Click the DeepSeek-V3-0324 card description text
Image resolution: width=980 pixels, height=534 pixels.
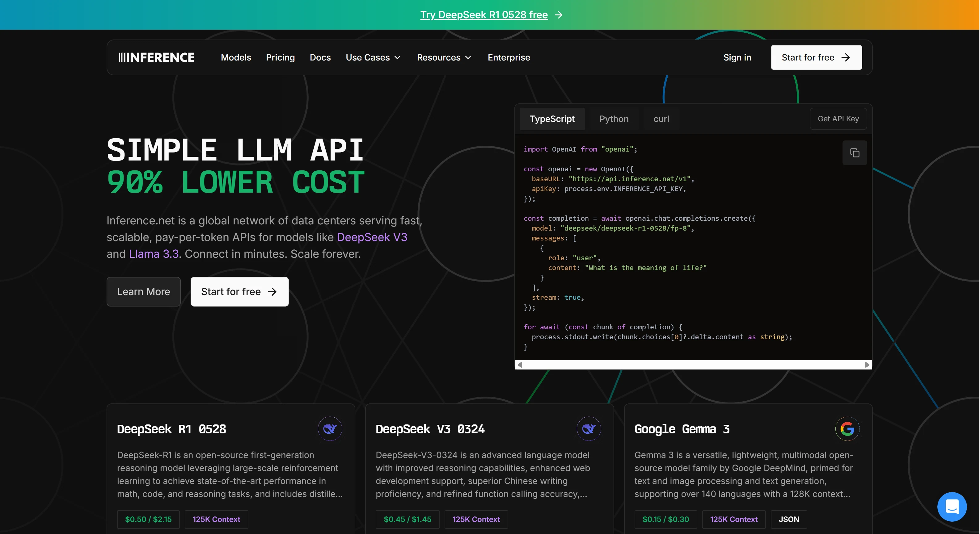(x=483, y=474)
